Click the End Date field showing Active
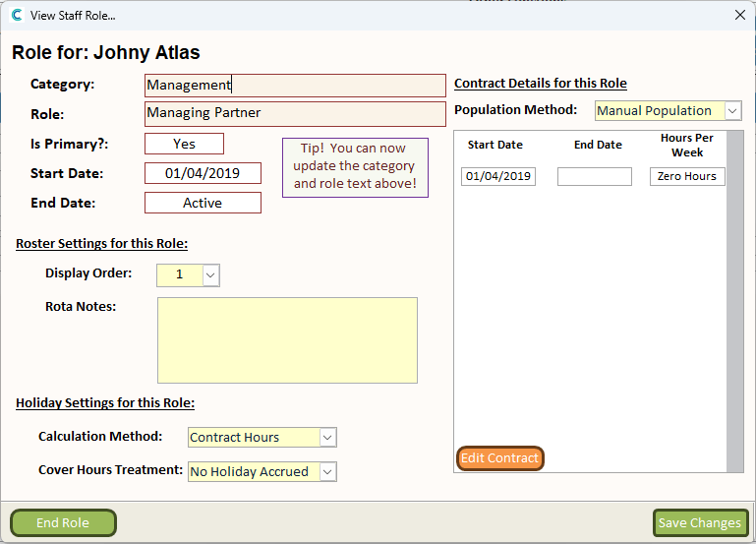 (x=203, y=203)
